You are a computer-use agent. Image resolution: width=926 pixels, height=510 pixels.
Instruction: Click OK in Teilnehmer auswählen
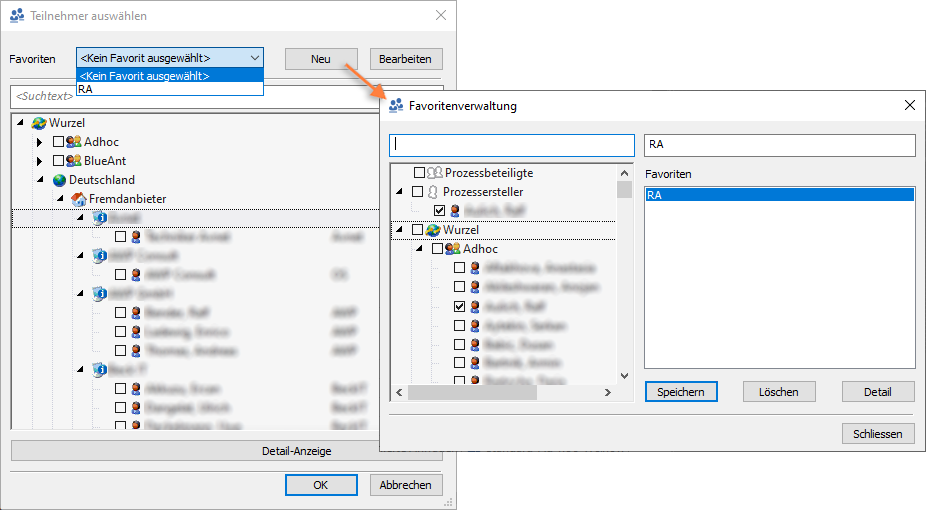pyautogui.click(x=321, y=485)
